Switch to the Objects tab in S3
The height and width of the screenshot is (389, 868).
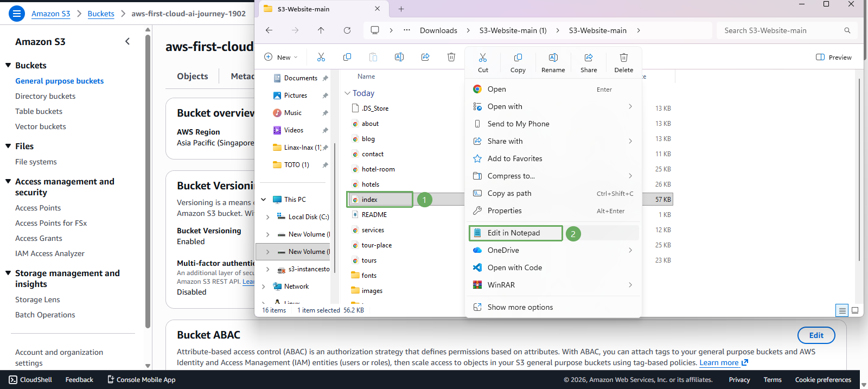click(x=192, y=76)
